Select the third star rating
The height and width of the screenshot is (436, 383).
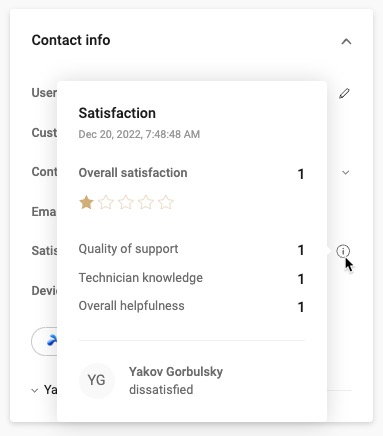[x=126, y=202]
